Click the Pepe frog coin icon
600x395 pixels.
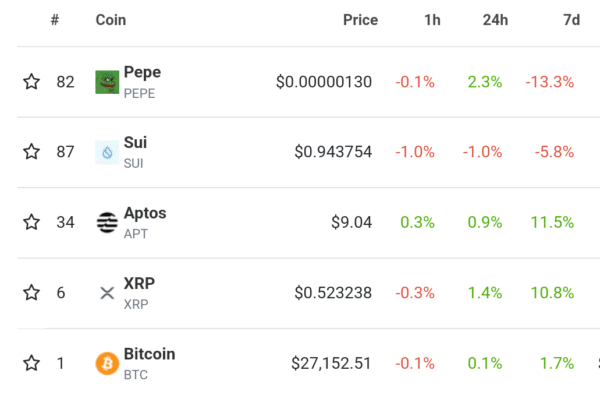click(107, 82)
